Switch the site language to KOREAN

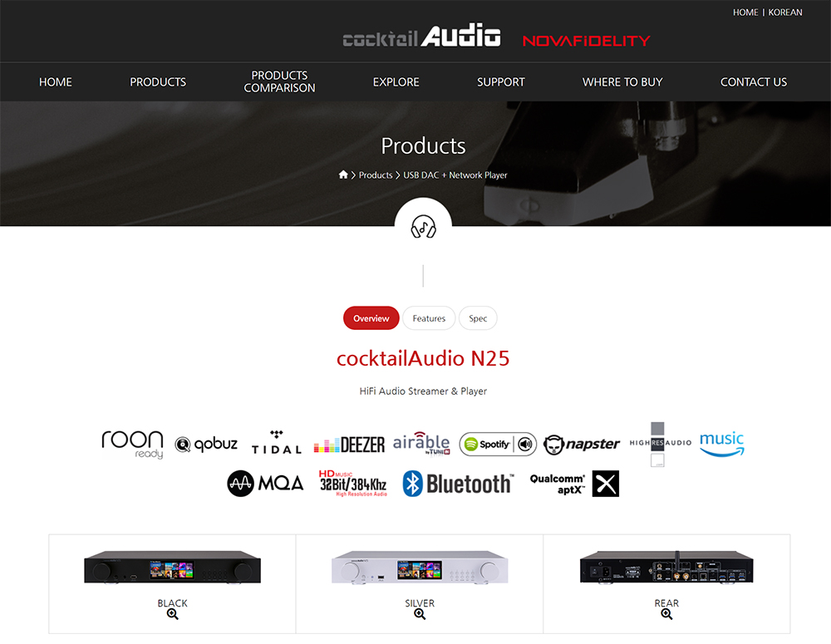[785, 12]
